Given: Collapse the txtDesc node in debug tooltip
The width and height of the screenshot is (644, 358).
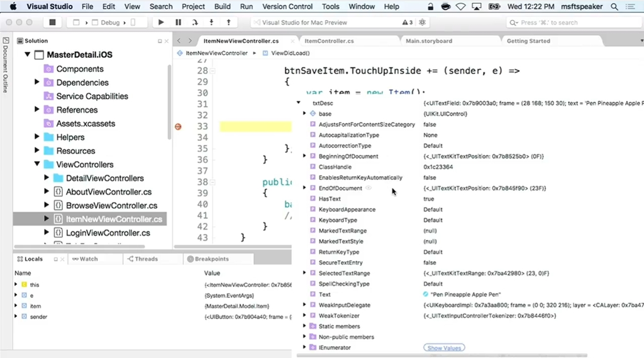Looking at the screenshot, I should (x=298, y=103).
